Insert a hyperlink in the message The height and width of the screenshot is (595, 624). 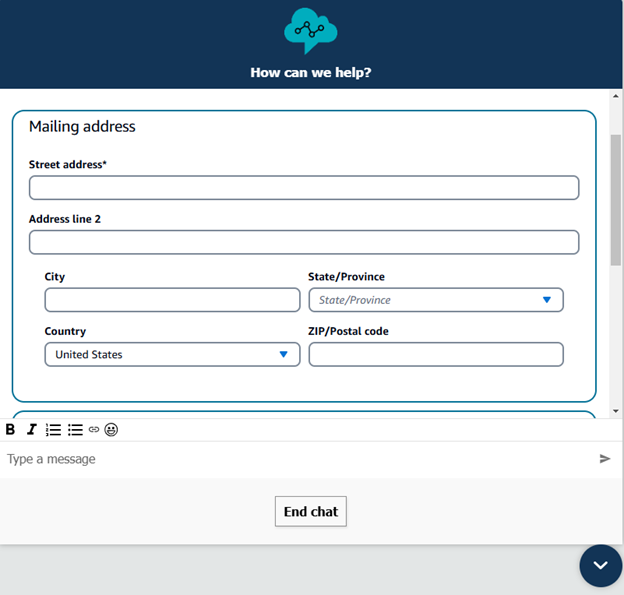point(94,429)
